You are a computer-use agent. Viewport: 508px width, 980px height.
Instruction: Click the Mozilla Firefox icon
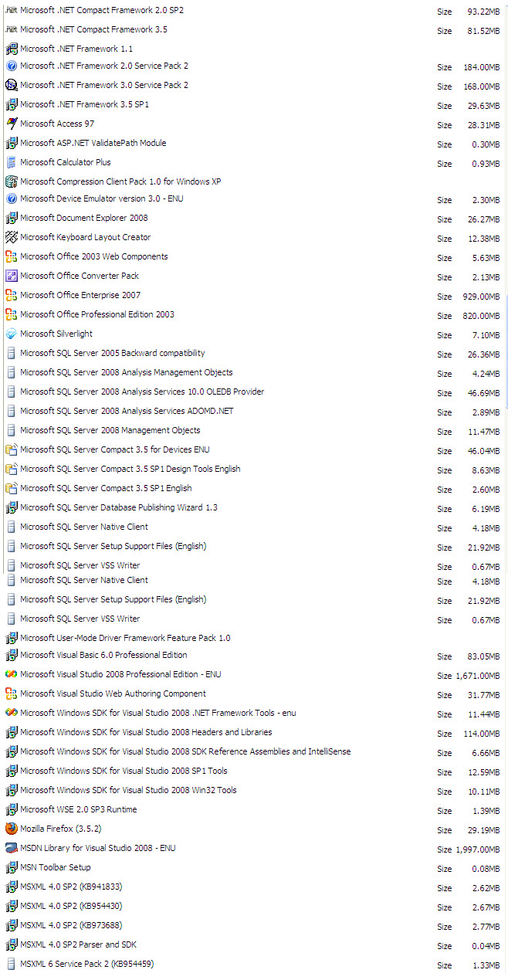pos(12,829)
